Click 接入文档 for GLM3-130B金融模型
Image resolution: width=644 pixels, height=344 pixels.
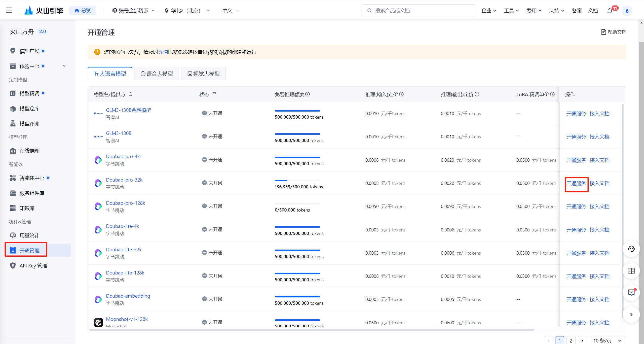[x=599, y=114]
